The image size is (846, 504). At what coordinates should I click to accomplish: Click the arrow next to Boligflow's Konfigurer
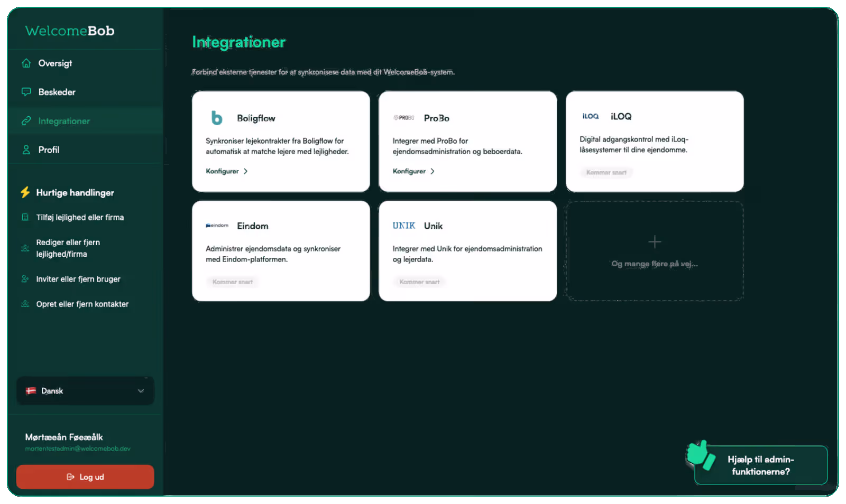pyautogui.click(x=245, y=171)
